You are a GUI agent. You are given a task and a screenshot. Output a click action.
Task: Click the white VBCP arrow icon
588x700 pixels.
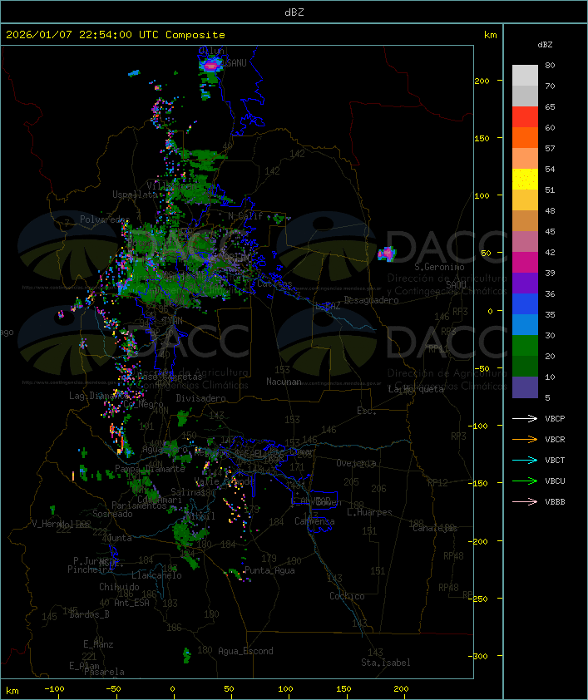tap(525, 418)
